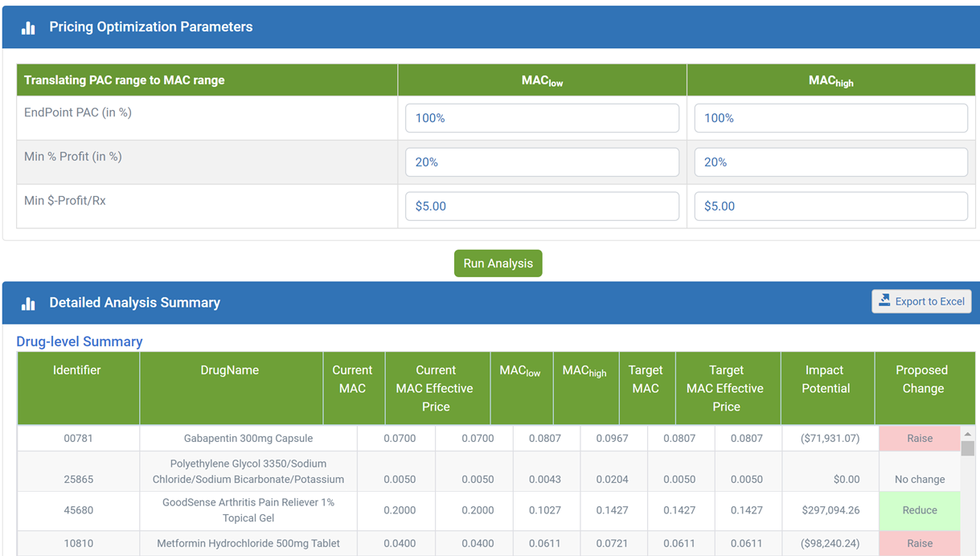Open the Drug-level Summary section heading
The image size is (980, 556).
[79, 341]
